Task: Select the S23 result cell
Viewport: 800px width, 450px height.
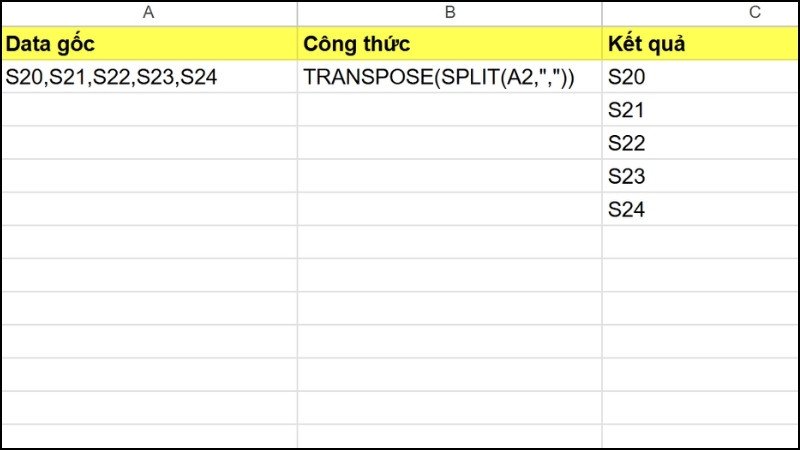Action: 700,176
